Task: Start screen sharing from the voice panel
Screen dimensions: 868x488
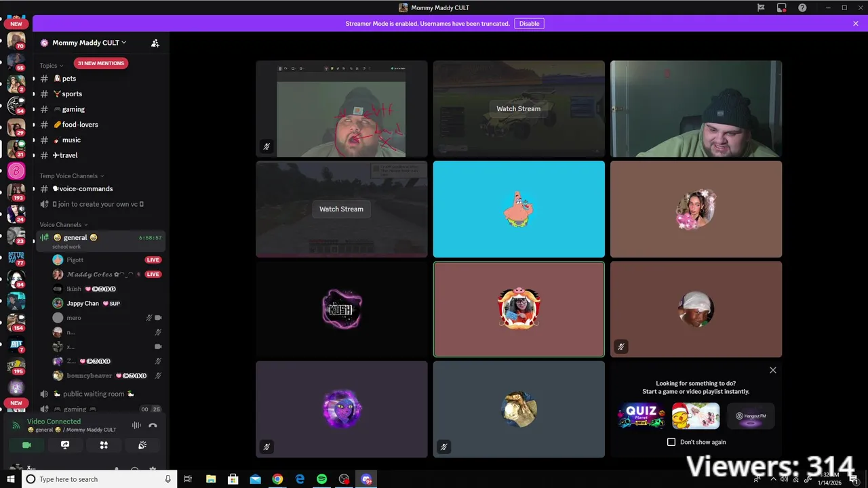Action: pos(65,445)
